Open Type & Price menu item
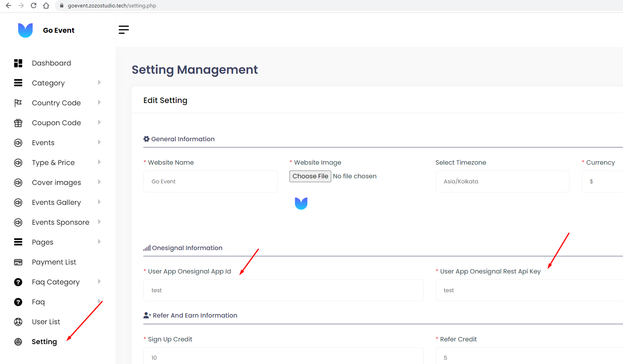623x364 pixels. point(53,163)
